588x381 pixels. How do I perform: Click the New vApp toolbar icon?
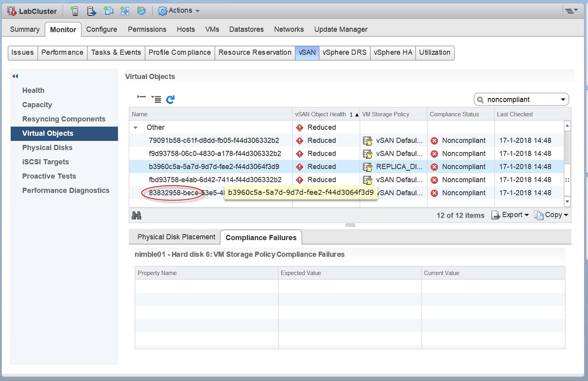coord(125,11)
